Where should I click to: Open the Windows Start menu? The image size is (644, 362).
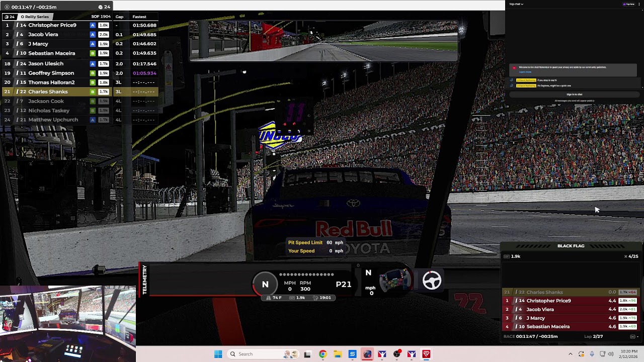[x=218, y=354]
